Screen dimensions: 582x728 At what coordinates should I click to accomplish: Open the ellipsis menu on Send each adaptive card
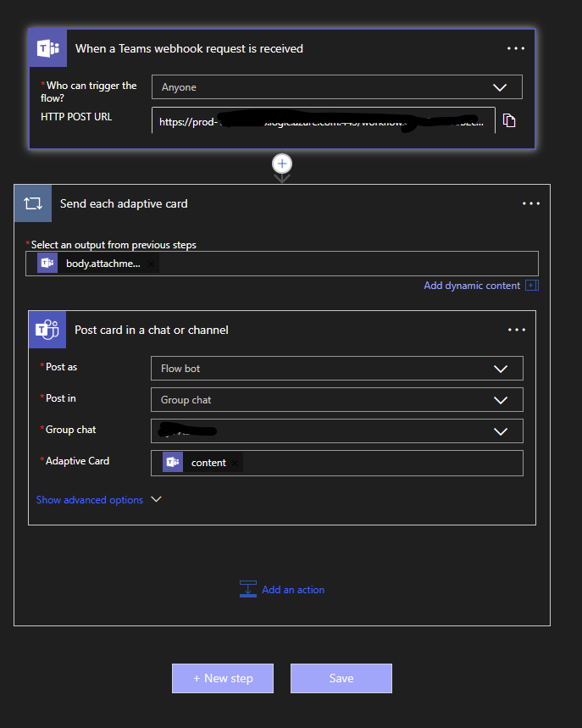(531, 203)
